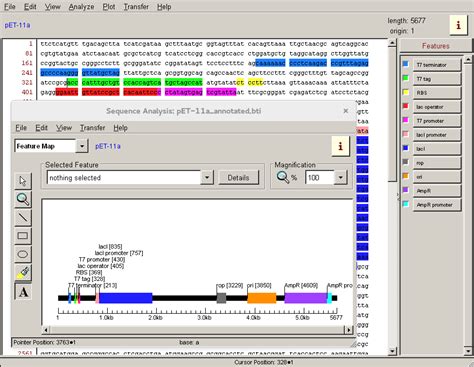Expand the Selected Feature dropdown
The width and height of the screenshot is (474, 367).
click(207, 178)
